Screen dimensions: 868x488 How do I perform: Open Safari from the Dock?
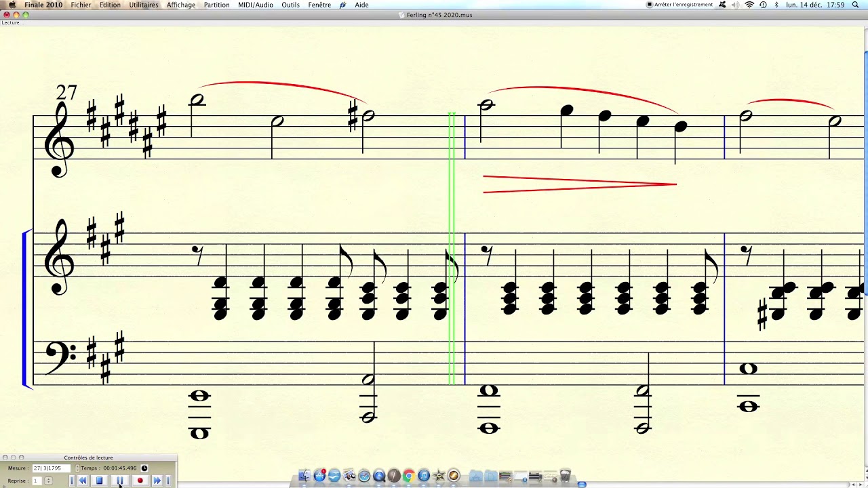[x=364, y=476]
